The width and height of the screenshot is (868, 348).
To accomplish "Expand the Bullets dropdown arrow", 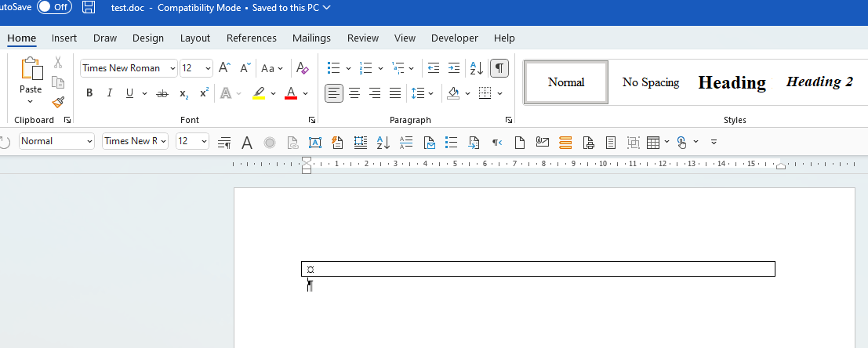I will tap(349, 69).
